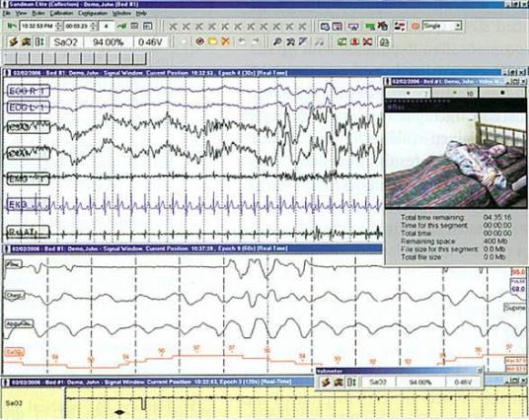Select the Chest channel label
This screenshot has height=420, width=529.
(x=15, y=296)
